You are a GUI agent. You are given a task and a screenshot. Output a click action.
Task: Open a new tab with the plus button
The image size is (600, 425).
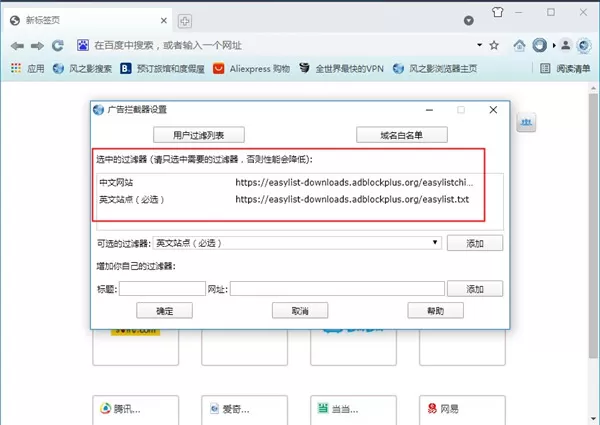click(185, 21)
